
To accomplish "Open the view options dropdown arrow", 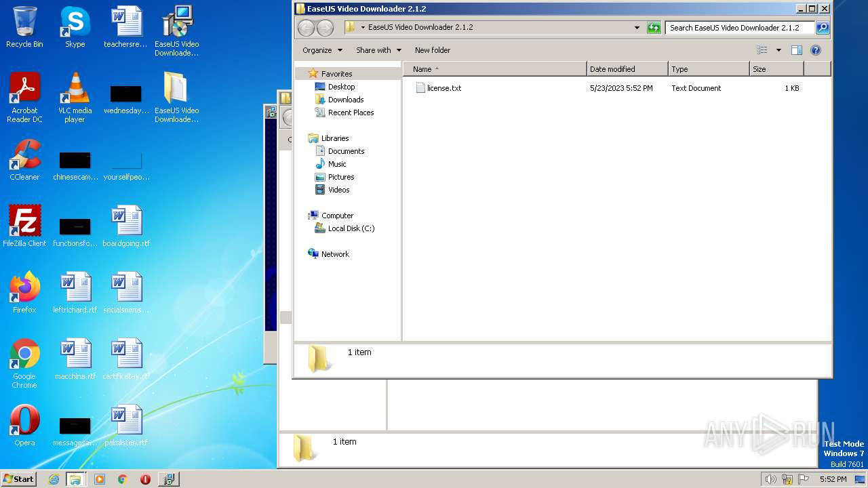I will tap(778, 50).
